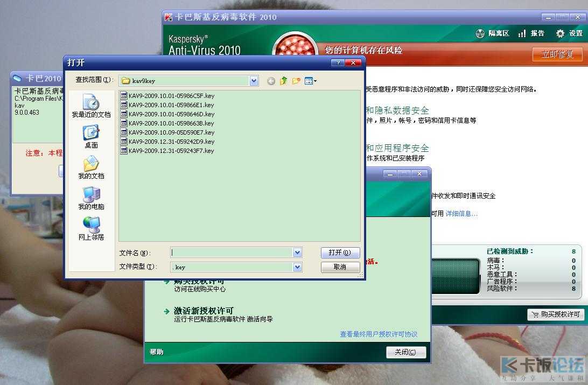Click the key file icon of KAV9-2009.10.01-05986C5F.key
Viewport: 588px width, 385px height.
coord(124,96)
